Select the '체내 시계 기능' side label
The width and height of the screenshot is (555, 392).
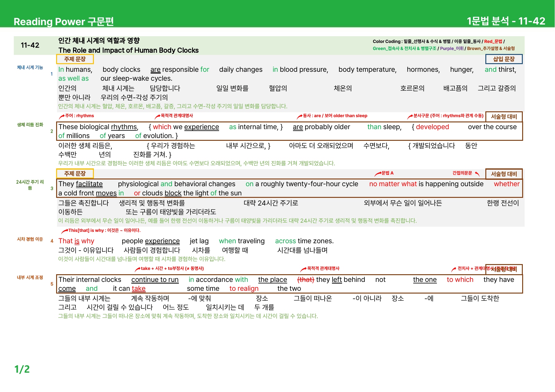30,67
